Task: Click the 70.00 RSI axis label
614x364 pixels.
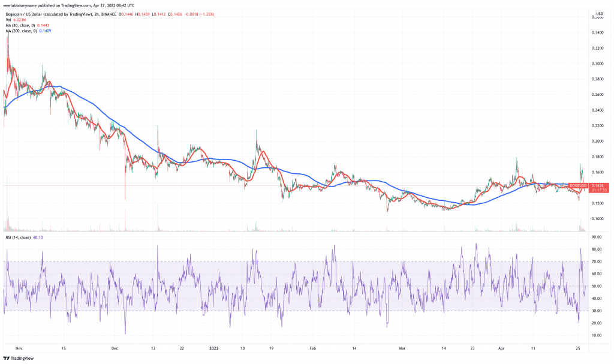Action: pos(597,261)
